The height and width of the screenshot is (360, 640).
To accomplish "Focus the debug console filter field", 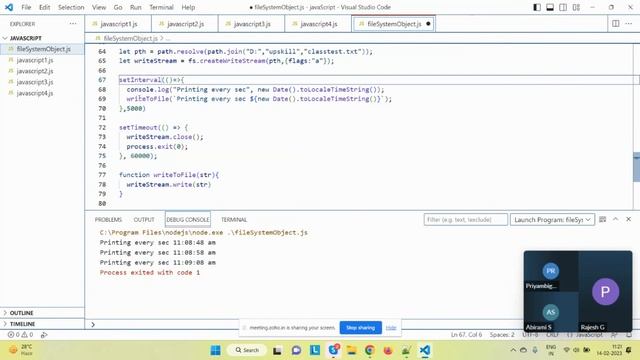I will point(466,220).
